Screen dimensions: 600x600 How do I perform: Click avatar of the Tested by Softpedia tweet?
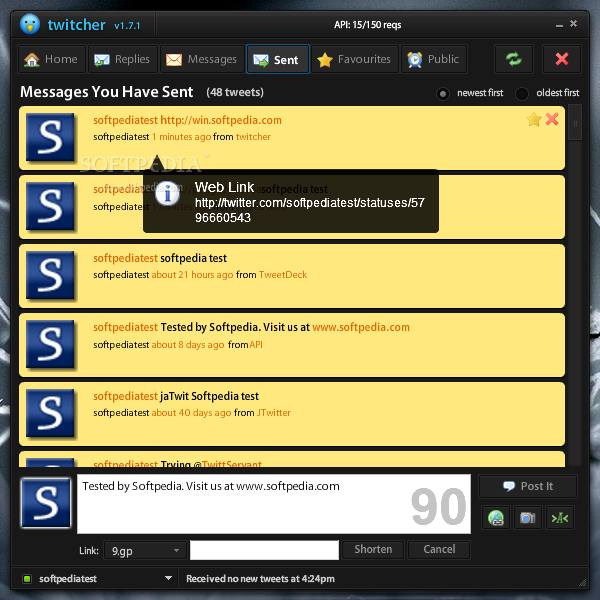[50, 344]
